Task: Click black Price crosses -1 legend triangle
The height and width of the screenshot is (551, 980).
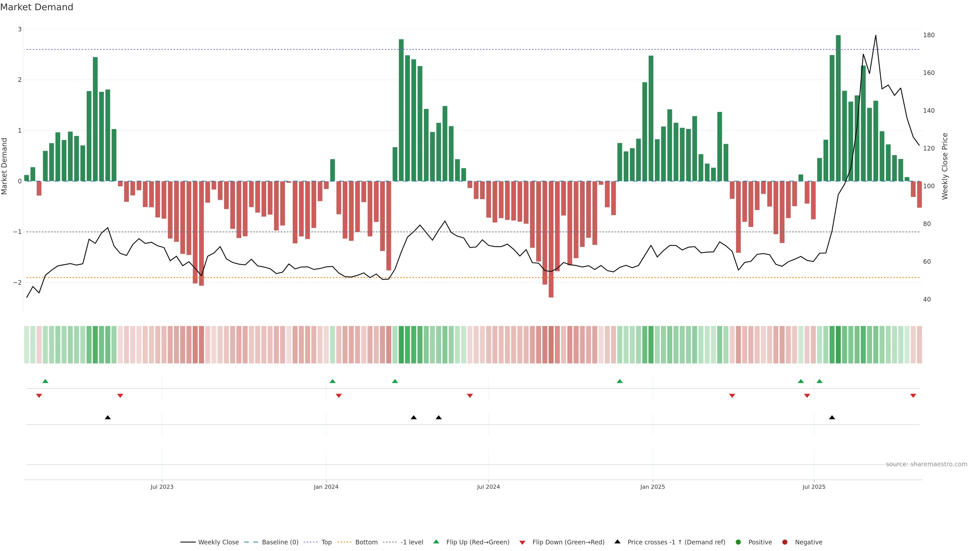Action: click(x=617, y=542)
